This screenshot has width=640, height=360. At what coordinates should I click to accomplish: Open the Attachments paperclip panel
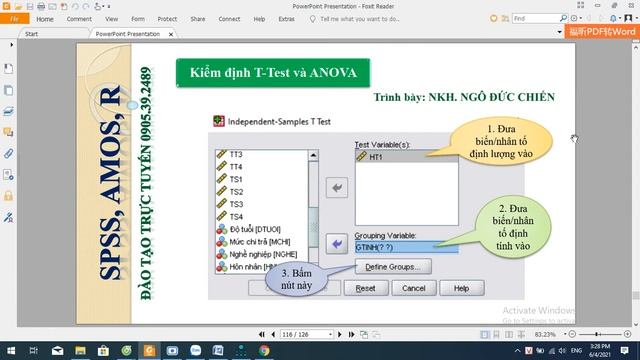(x=8, y=153)
